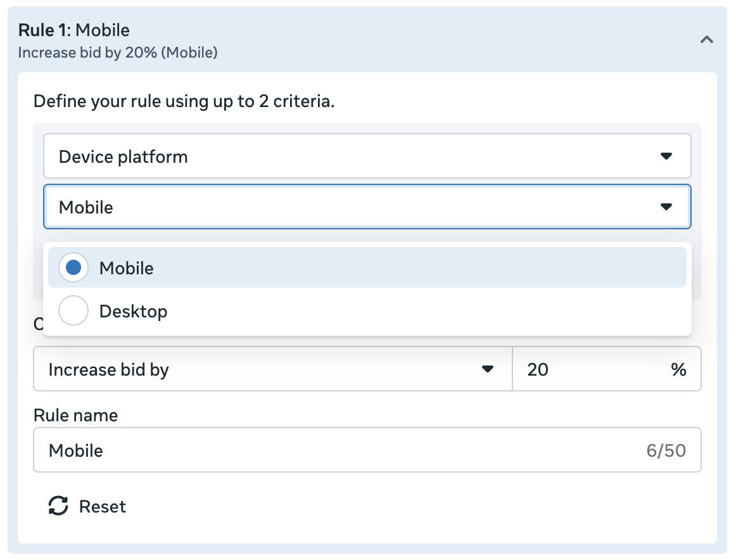The height and width of the screenshot is (560, 736).
Task: Click the Rule name field label
Action: click(x=75, y=415)
